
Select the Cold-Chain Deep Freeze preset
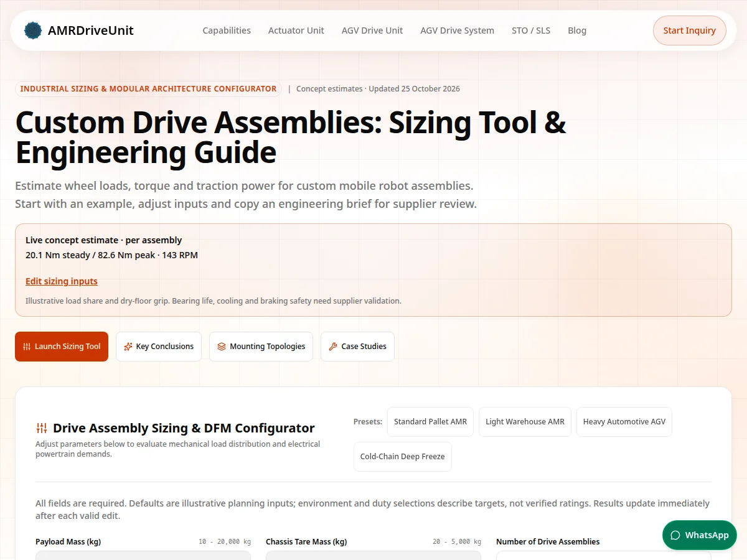tap(403, 457)
